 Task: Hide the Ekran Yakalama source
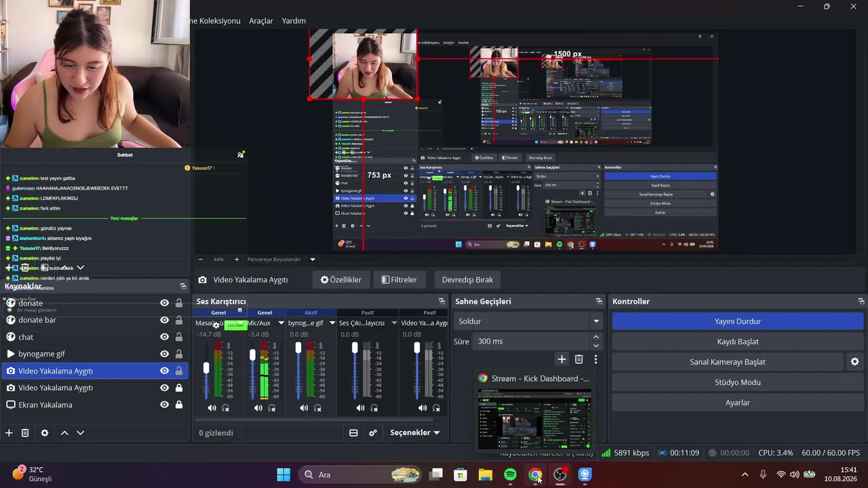click(164, 405)
